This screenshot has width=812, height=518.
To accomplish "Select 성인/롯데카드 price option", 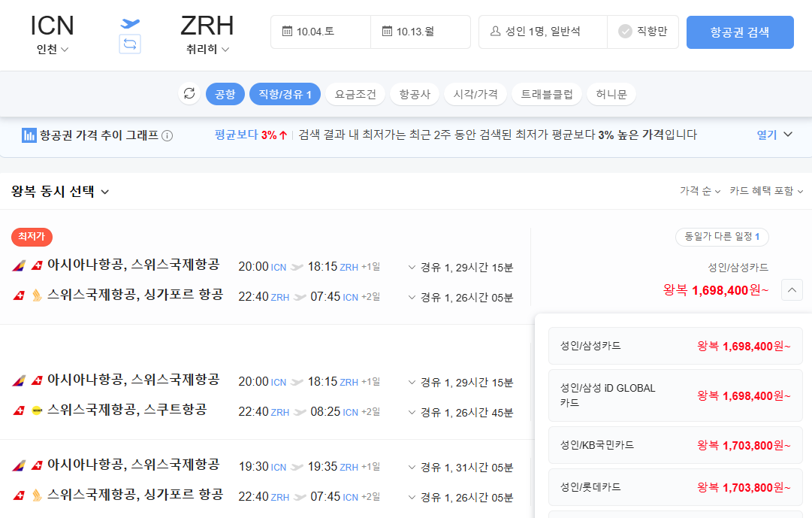I will [675, 487].
